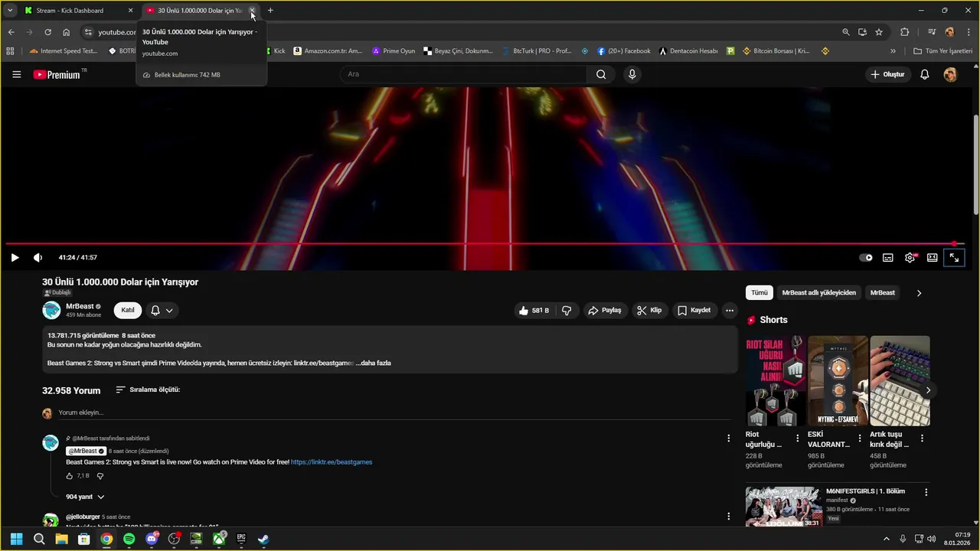980x551 pixels.
Task: Dislike the video with thumbs-down
Action: point(567,310)
